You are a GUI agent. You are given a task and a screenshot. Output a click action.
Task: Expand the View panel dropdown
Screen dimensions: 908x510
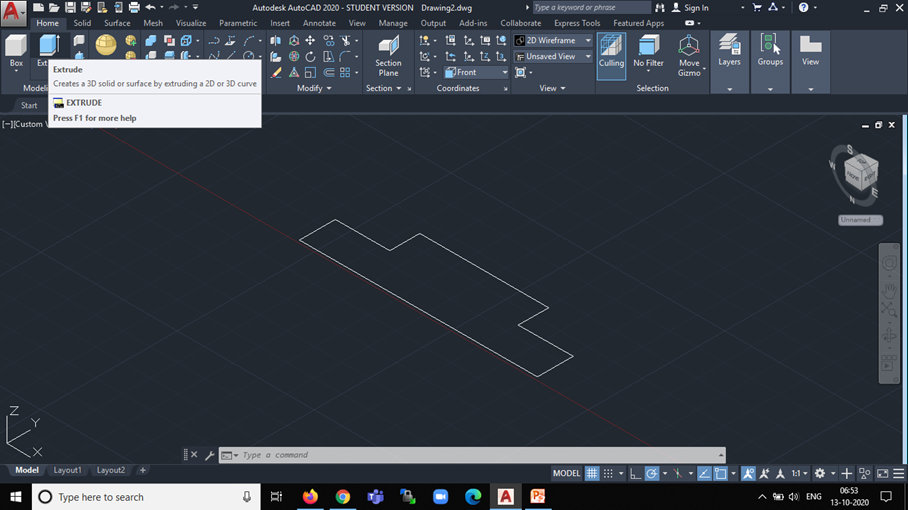point(552,88)
